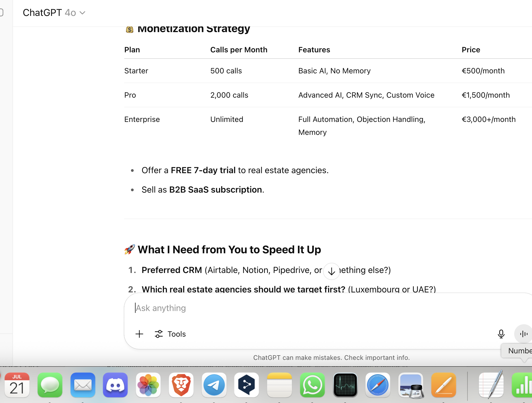
Task: Open Messages from the dock
Action: [50, 385]
